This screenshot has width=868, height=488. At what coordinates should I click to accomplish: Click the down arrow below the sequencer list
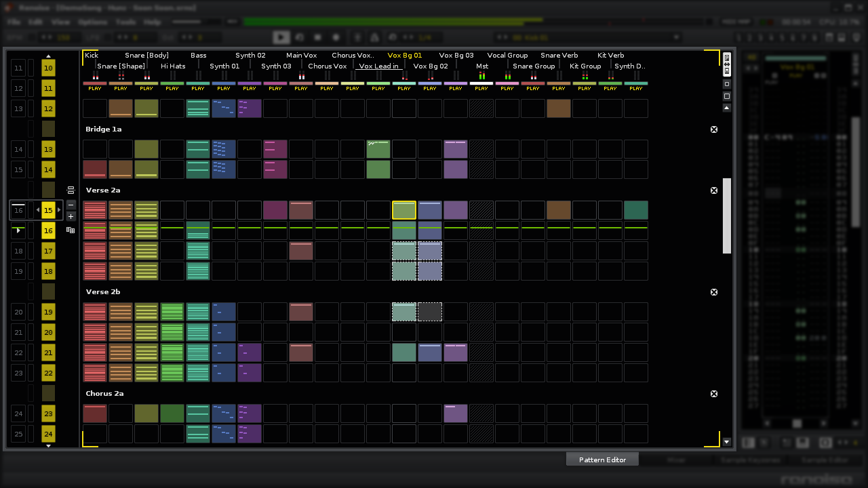(48, 446)
